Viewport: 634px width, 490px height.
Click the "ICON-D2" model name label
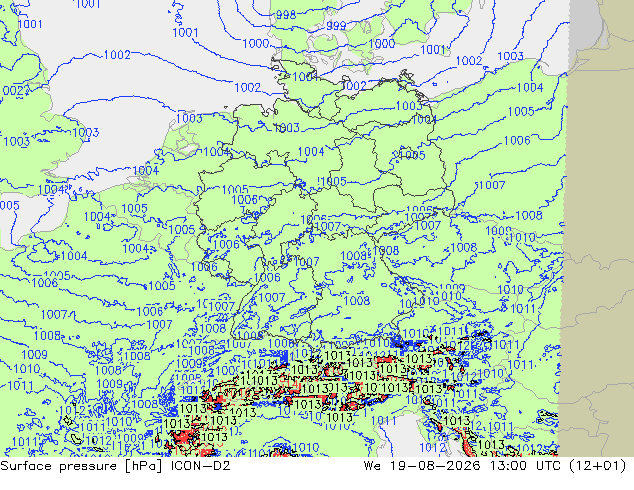pos(201,466)
